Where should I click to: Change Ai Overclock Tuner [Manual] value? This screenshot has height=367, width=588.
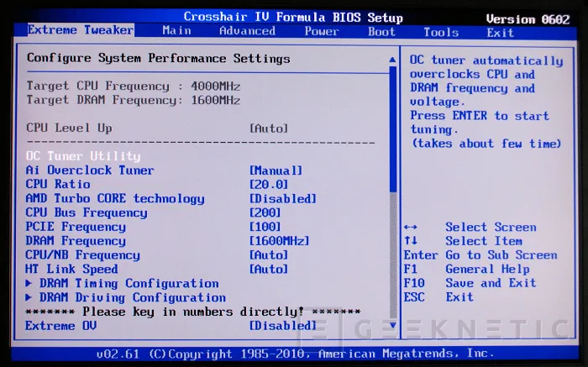[276, 171]
